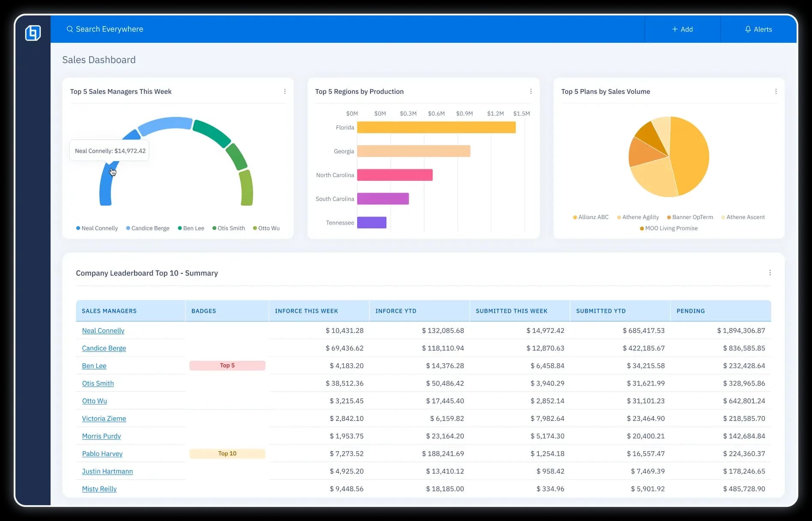This screenshot has height=521, width=812.
Task: Click the Alerts bell icon
Action: point(748,29)
